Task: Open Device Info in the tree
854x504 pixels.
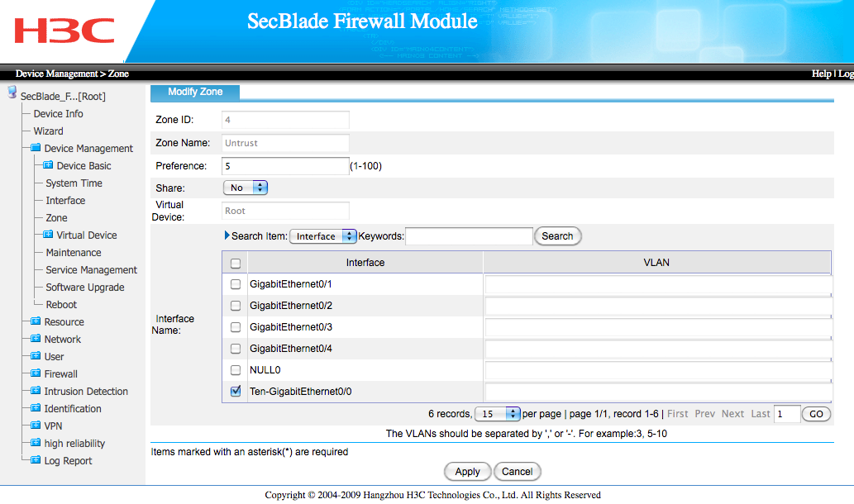Action: [x=58, y=114]
